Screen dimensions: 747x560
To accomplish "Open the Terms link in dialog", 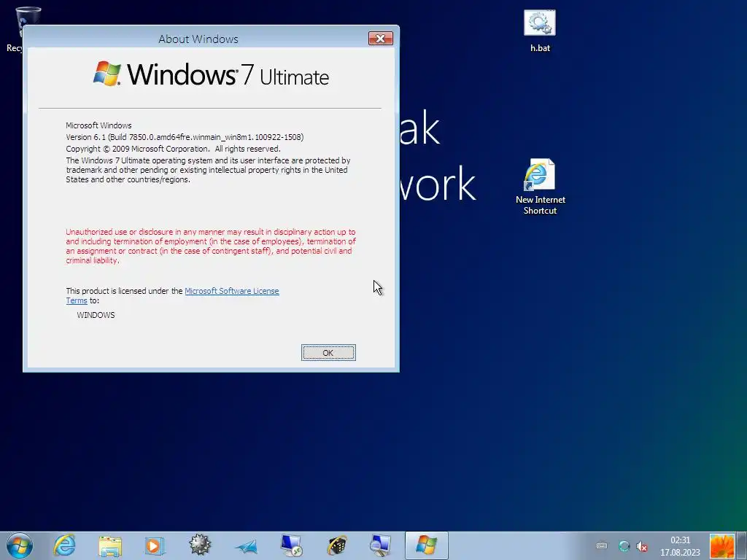I will [x=76, y=300].
